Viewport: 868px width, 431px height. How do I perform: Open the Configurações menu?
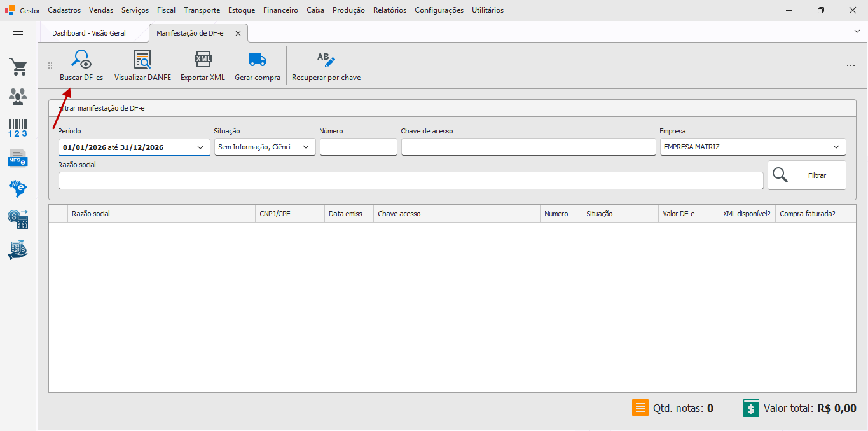(x=439, y=10)
